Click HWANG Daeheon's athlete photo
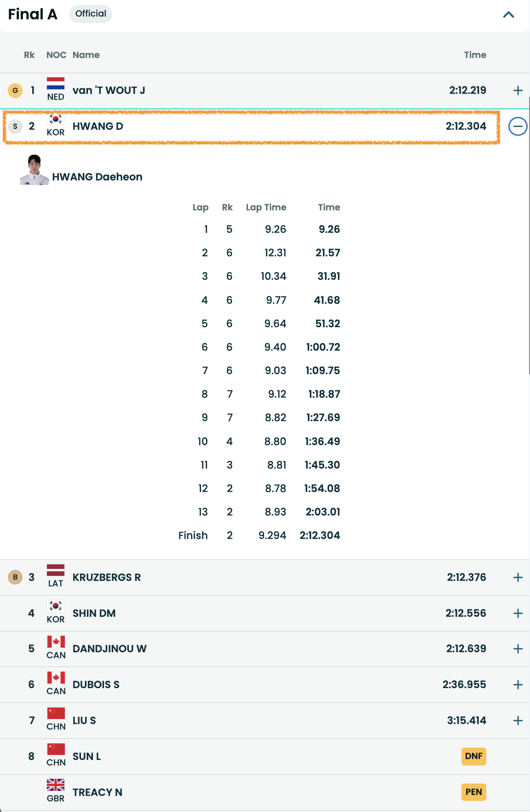The height and width of the screenshot is (812, 530). click(35, 170)
